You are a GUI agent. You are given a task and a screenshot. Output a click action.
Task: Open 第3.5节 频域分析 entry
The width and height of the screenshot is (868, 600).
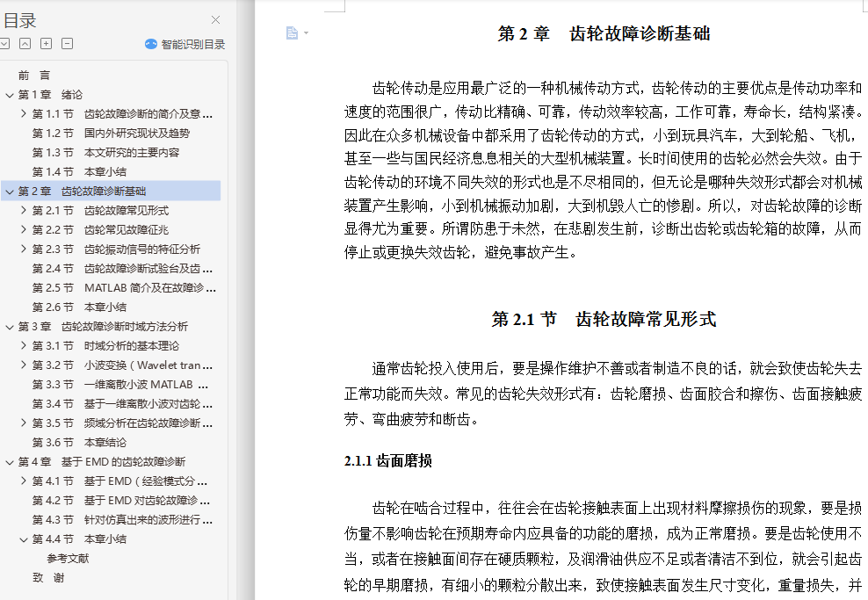122,423
